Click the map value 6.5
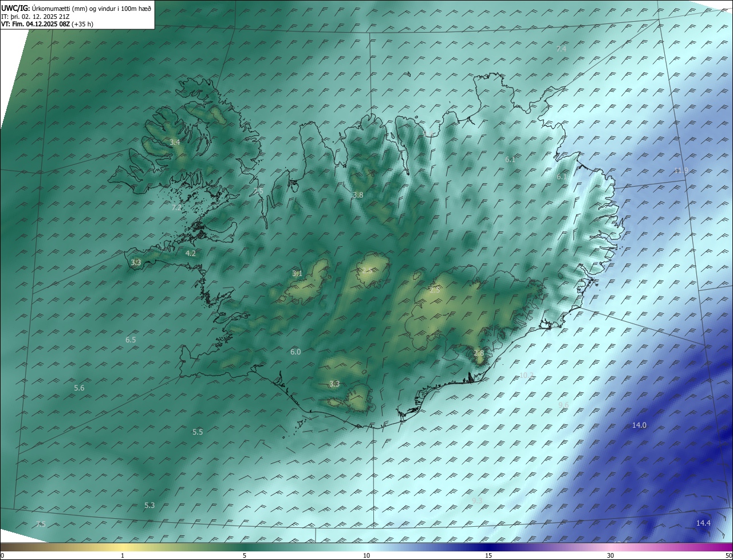This screenshot has width=733, height=560. pos(131,340)
